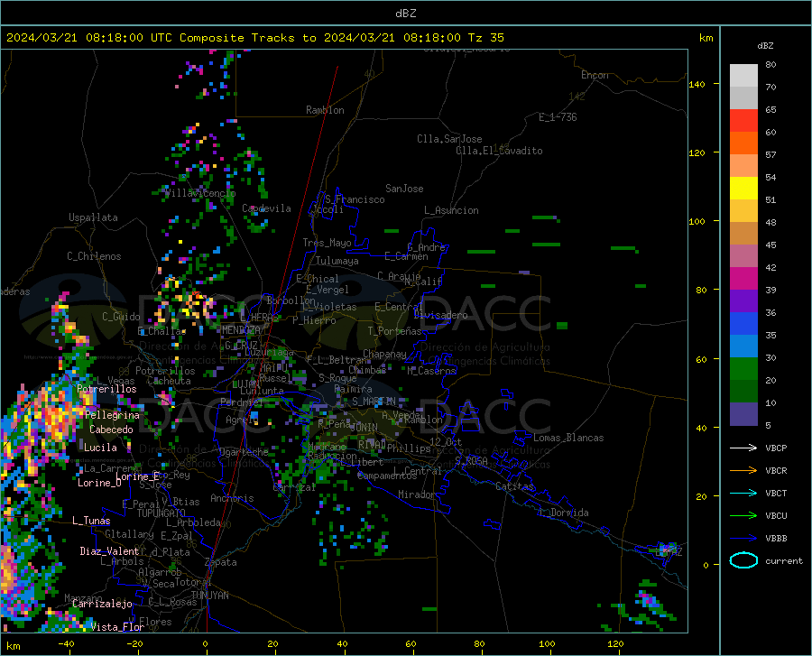The image size is (812, 656).
Task: Click the Diaz_Valent place label
Action: (109, 551)
